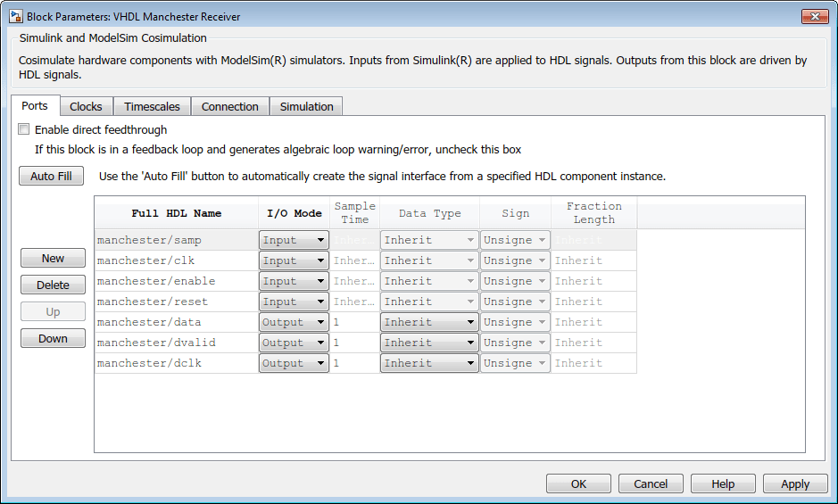Open I/O Mode dropdown for manchester/enable
Image resolution: width=838 pixels, height=504 pixels.
(x=294, y=281)
